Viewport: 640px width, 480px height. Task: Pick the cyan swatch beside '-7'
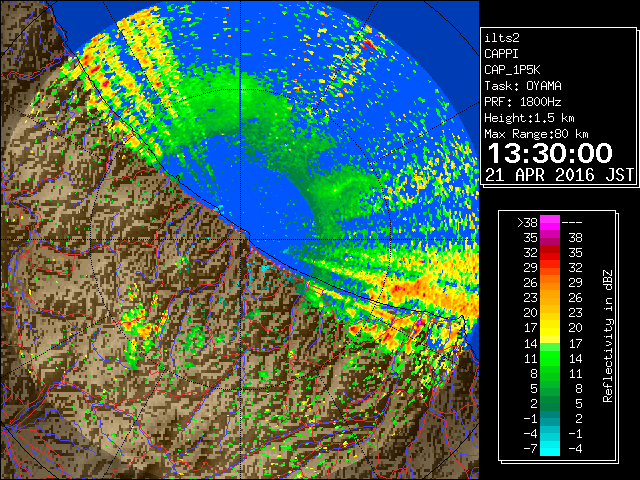click(549, 448)
